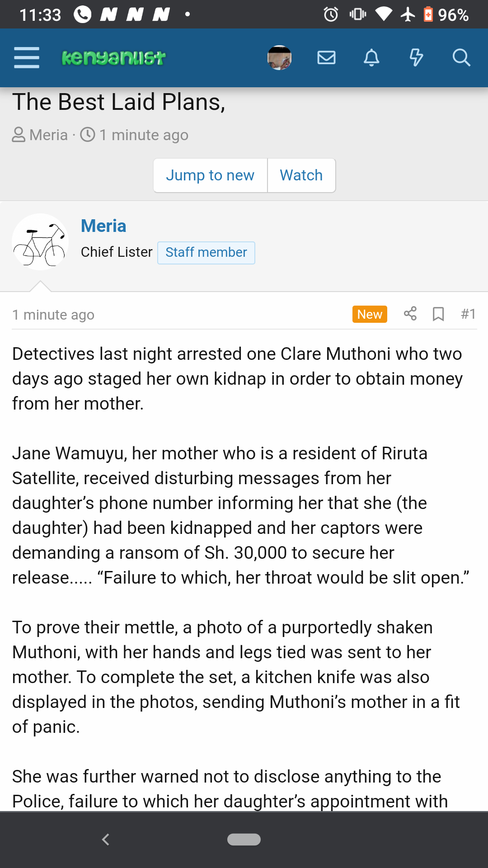Tap the Android home pill
Image resolution: width=488 pixels, height=868 pixels.
coord(244,840)
